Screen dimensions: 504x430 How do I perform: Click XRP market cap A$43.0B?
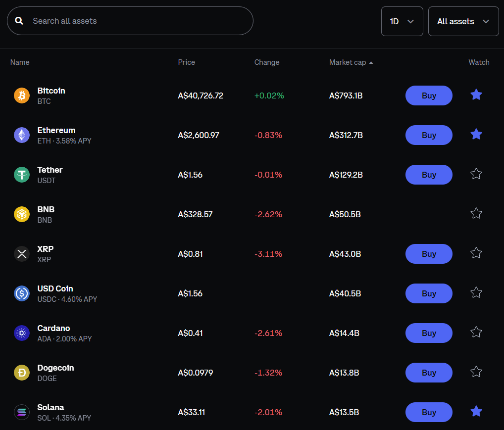point(345,254)
